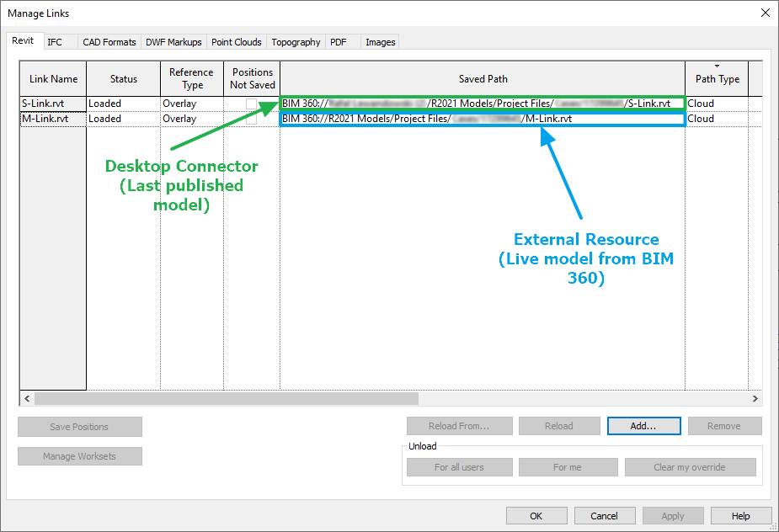Image resolution: width=779 pixels, height=532 pixels.
Task: Select the M-Link.rvt link row
Action: 52,118
